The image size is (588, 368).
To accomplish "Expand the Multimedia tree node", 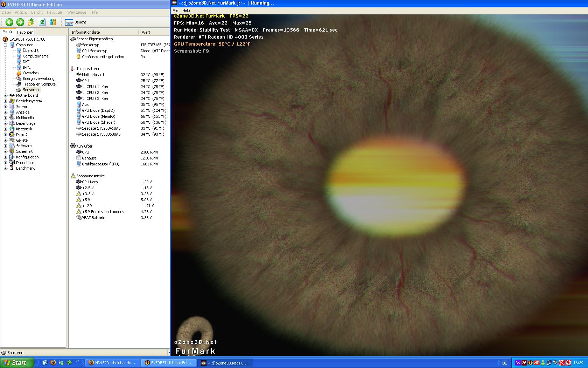I will pyautogui.click(x=5, y=118).
